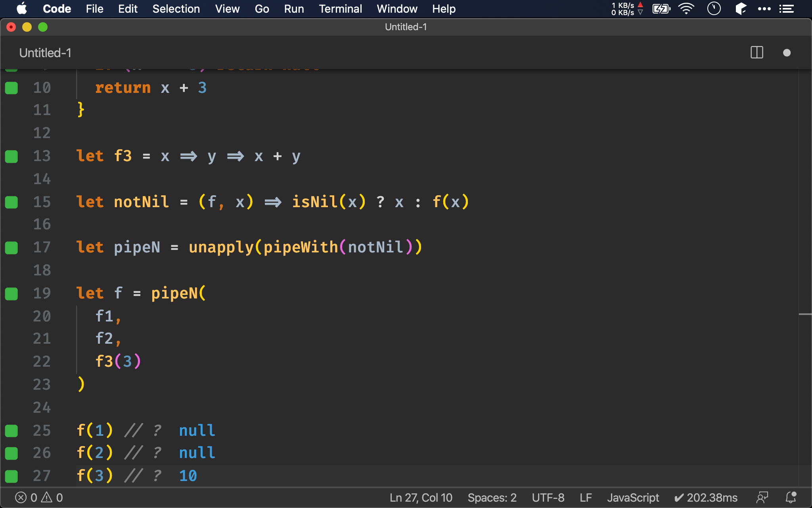Click the '202.38ms' Quokka timing status
The height and width of the screenshot is (508, 812).
tap(706, 498)
